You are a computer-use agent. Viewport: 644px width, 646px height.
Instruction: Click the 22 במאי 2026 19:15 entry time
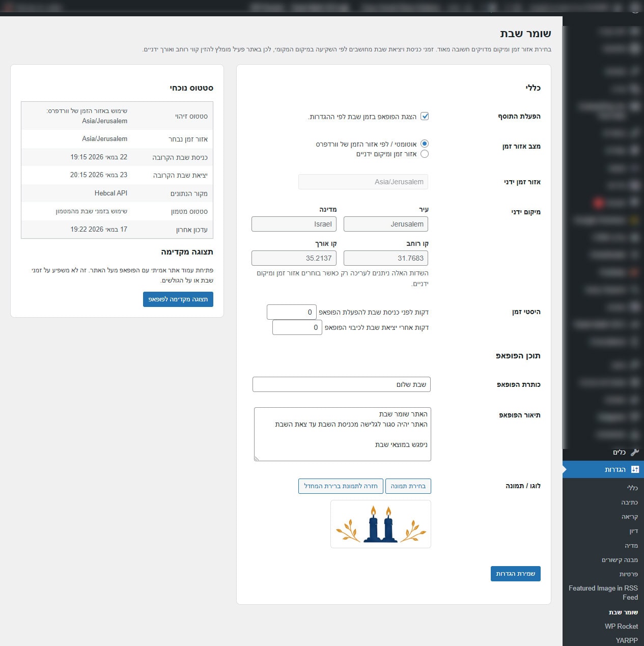[99, 157]
